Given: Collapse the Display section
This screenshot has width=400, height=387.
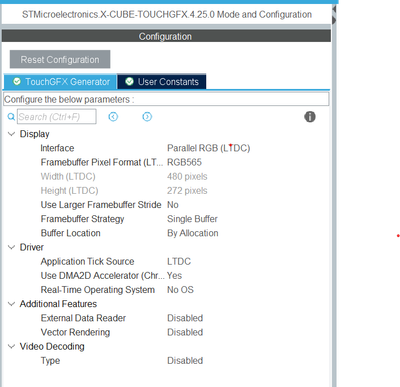Looking at the screenshot, I should click(11, 134).
